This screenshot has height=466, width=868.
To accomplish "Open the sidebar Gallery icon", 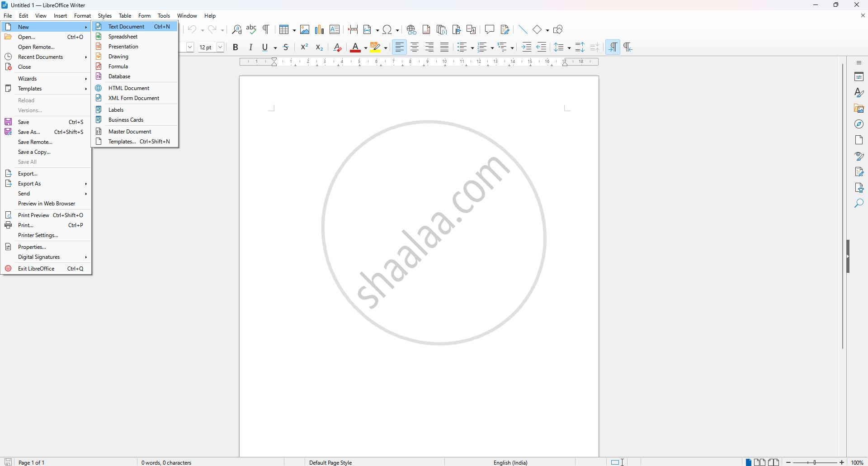I will coord(859,109).
